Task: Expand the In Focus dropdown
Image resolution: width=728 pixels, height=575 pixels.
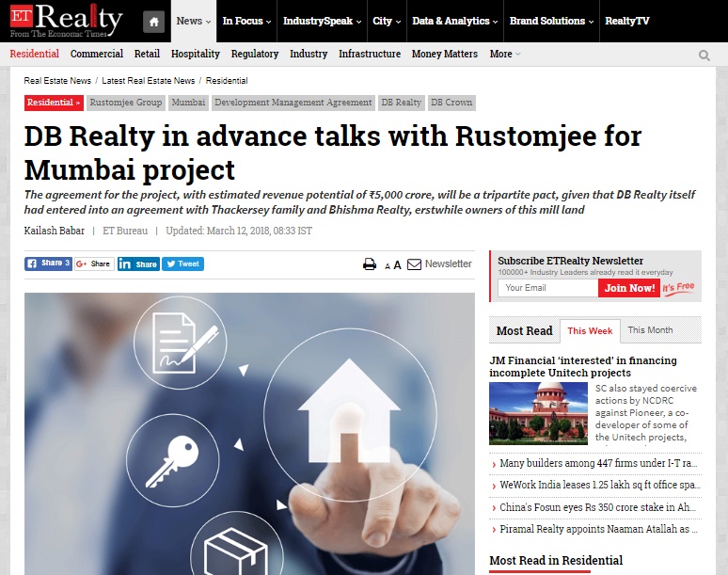Action: (x=246, y=21)
